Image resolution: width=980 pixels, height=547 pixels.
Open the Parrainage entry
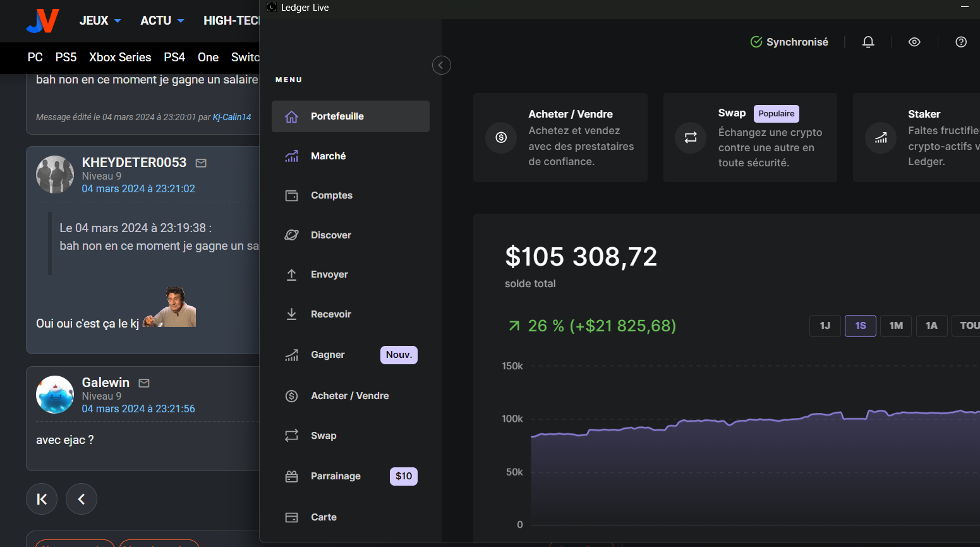[351, 476]
